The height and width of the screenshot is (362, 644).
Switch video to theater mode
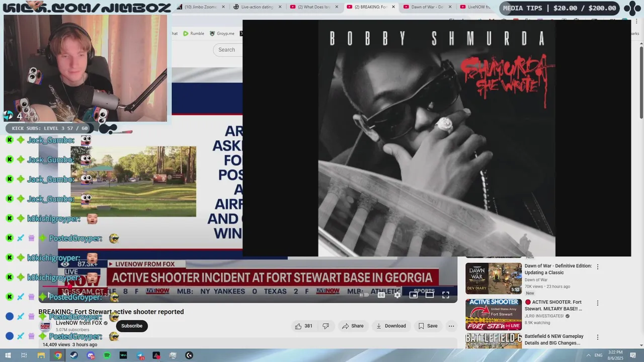(x=430, y=295)
